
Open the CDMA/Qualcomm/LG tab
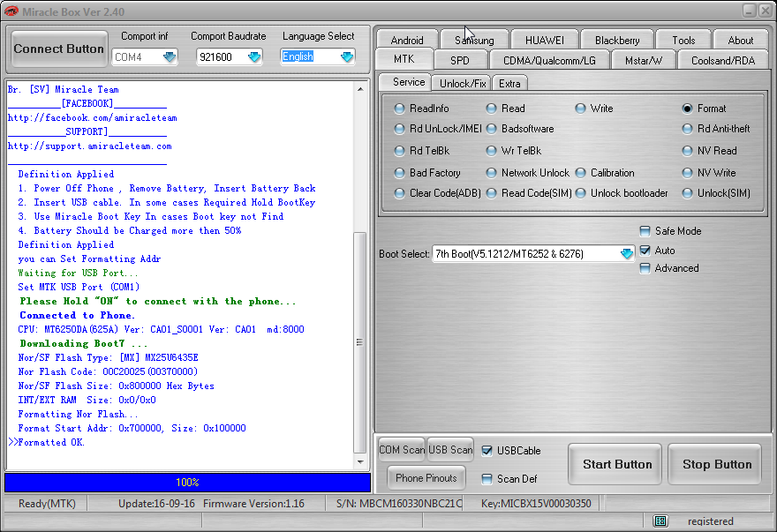coord(549,60)
